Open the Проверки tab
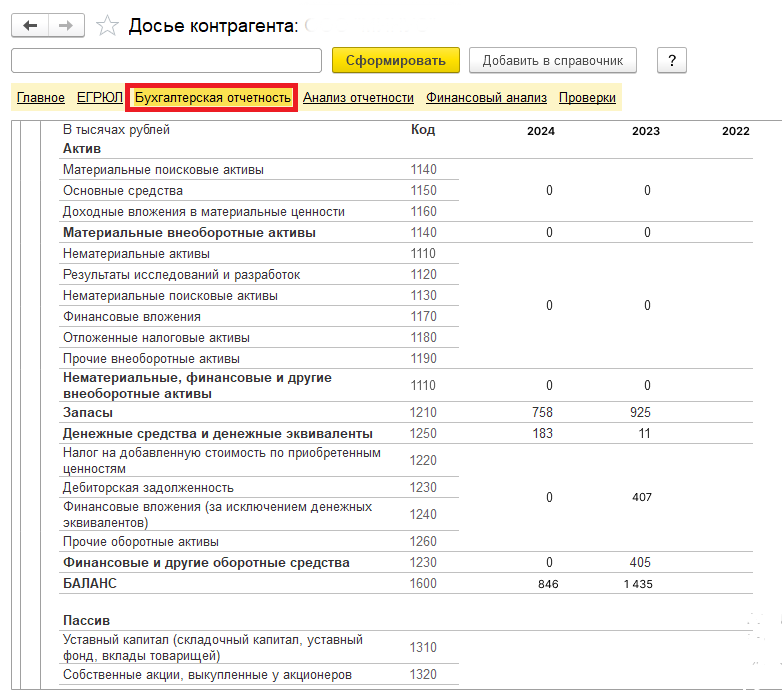Screen dimensions: 782x695 click(587, 97)
